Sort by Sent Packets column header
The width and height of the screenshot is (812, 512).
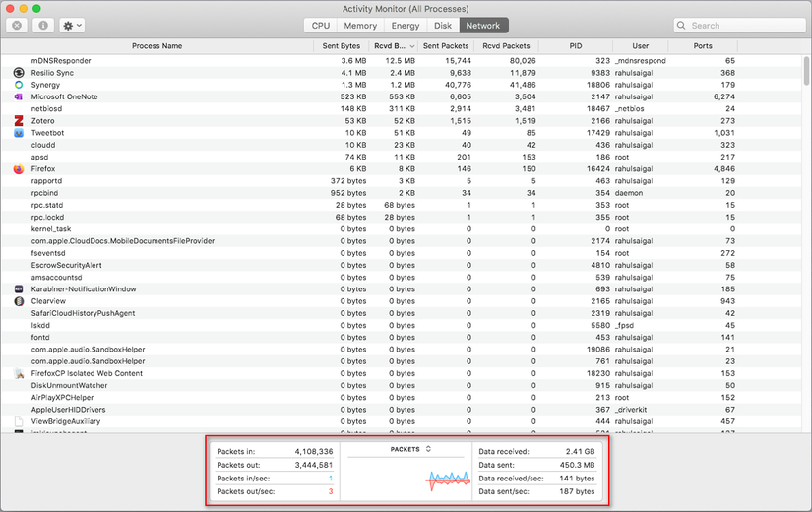(x=445, y=46)
